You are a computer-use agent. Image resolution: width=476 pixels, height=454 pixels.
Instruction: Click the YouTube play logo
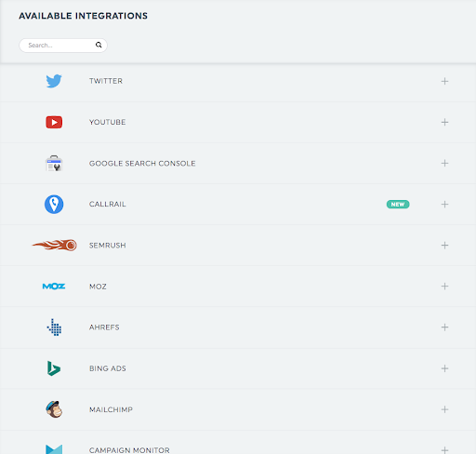point(54,122)
